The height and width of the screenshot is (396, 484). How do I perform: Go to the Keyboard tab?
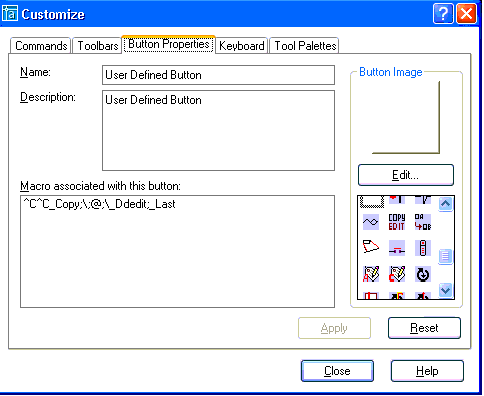click(242, 46)
